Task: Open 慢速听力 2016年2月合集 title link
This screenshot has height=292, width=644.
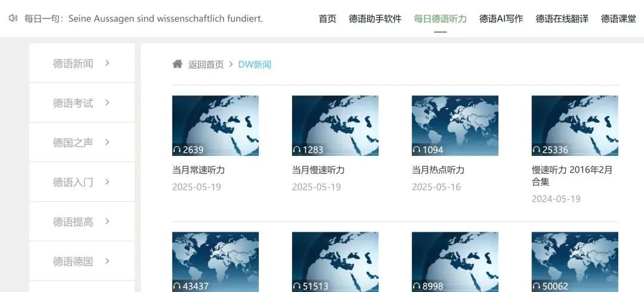Action: (572, 176)
